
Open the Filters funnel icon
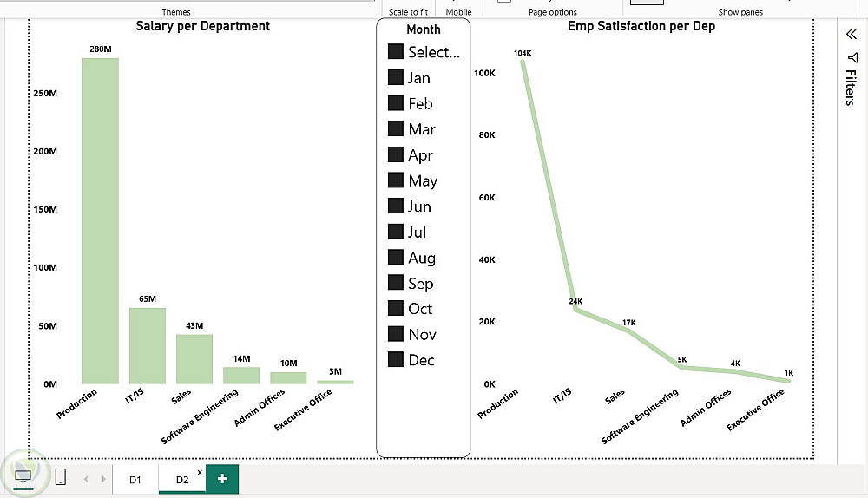point(852,57)
